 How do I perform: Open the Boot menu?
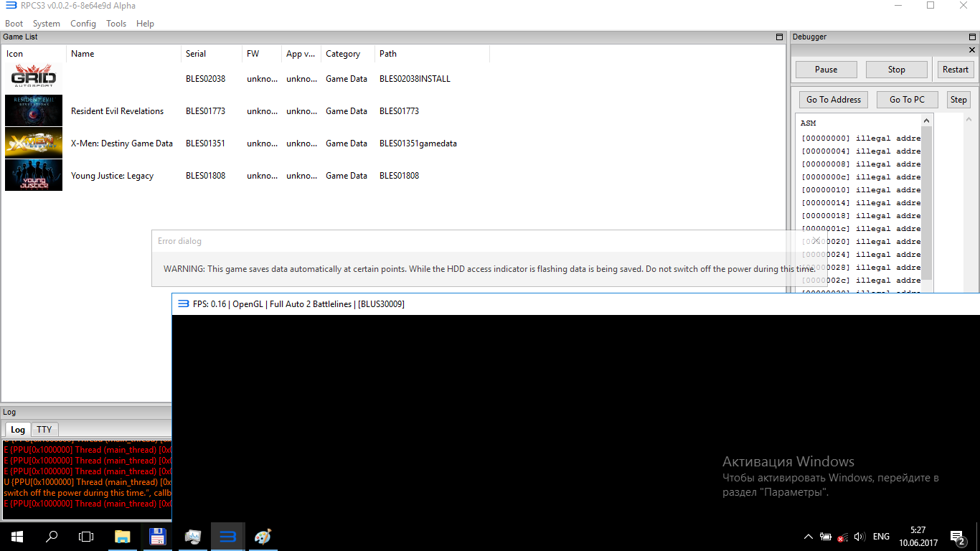click(14, 24)
